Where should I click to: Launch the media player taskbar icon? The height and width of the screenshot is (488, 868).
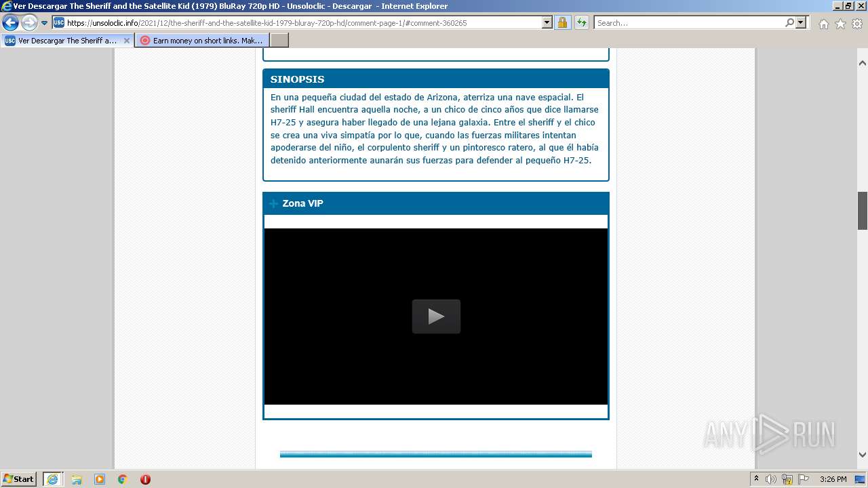click(x=100, y=479)
